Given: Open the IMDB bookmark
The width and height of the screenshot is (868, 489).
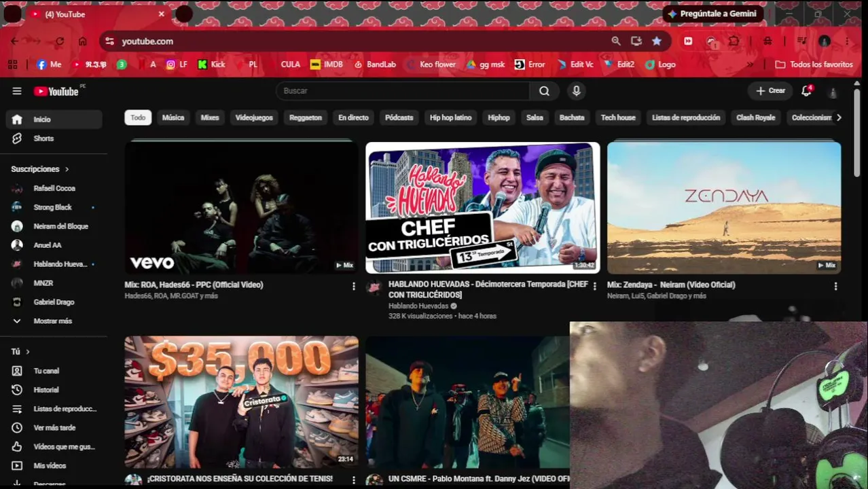Looking at the screenshot, I should point(327,65).
